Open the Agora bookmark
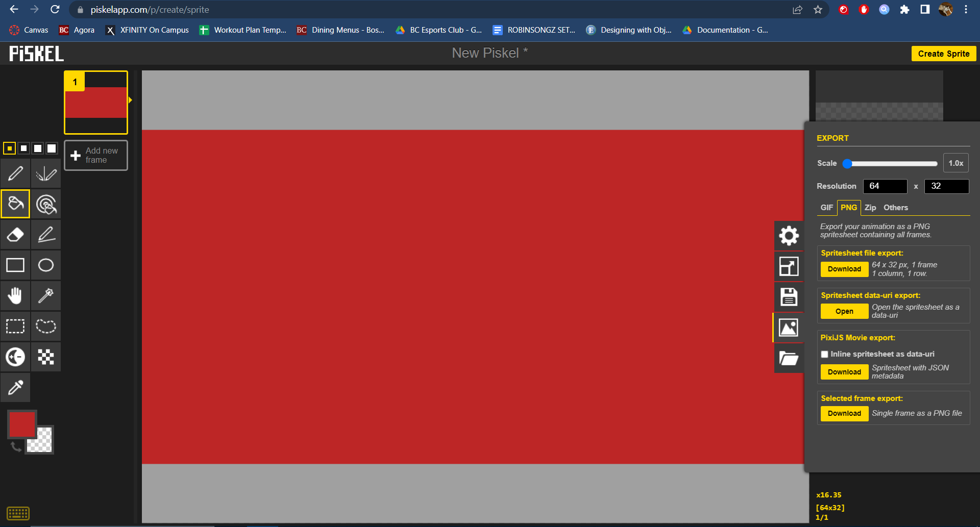 coord(77,30)
